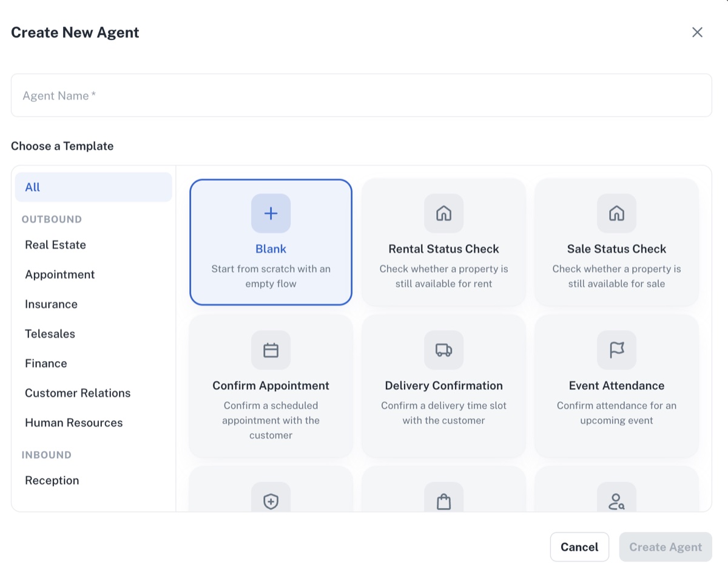Pick the Event Attendance title
Screen dimensions: 728x575
(616, 386)
